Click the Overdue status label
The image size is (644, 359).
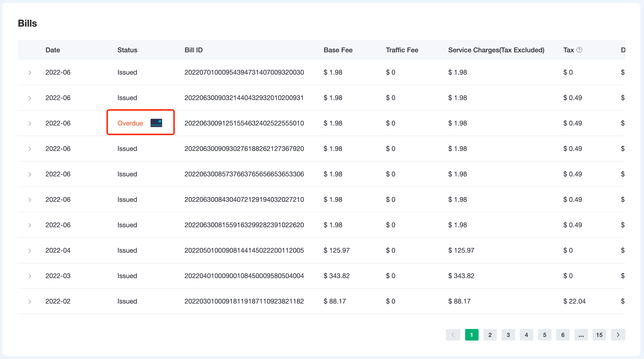tap(130, 123)
